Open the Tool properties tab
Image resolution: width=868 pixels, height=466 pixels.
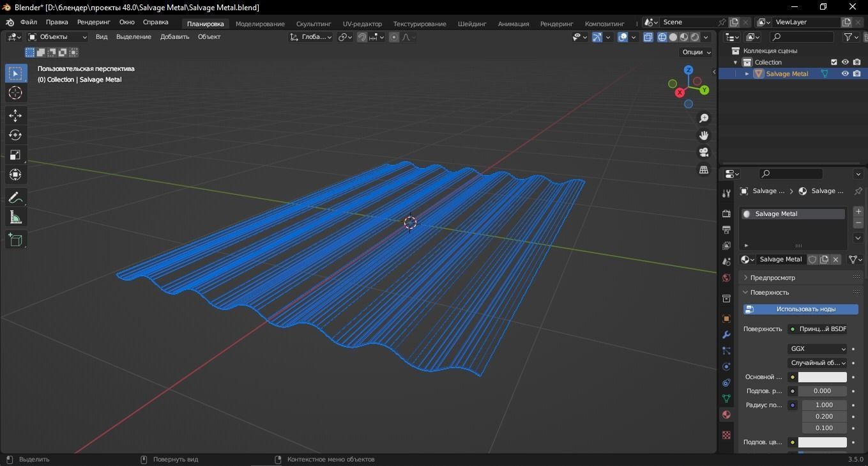[x=726, y=194]
